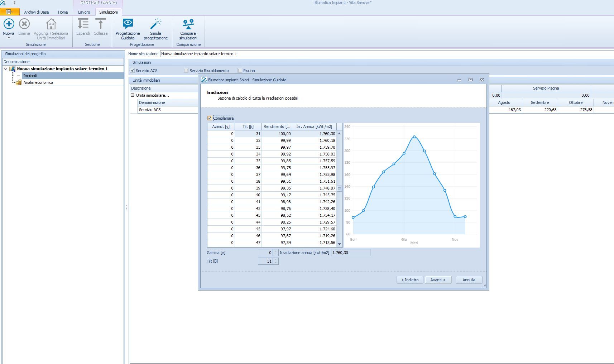Open the application menu dropdown button
Screen dimensions: 614x364
(10, 12)
